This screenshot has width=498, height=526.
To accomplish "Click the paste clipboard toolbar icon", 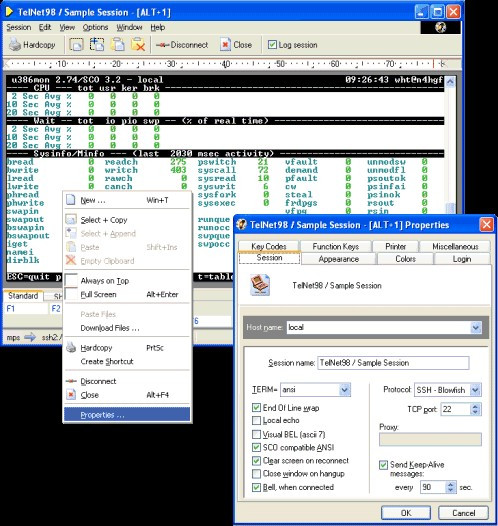I will pos(118,44).
